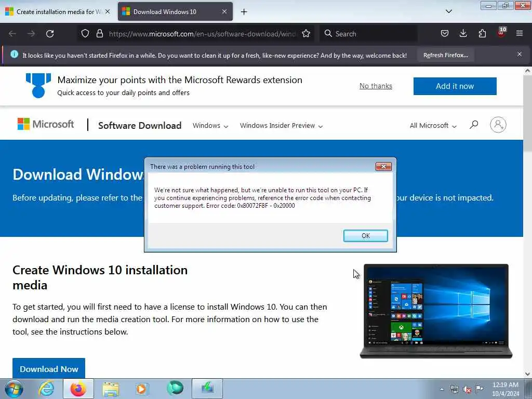This screenshot has width=532, height=399.
Task: Click OK in the error dialog
Action: pos(365,235)
